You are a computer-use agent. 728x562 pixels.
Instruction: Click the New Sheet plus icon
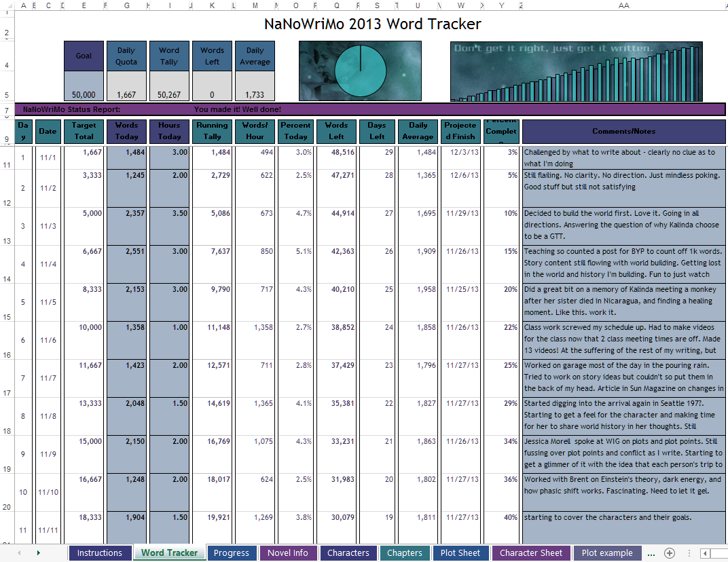tap(670, 552)
